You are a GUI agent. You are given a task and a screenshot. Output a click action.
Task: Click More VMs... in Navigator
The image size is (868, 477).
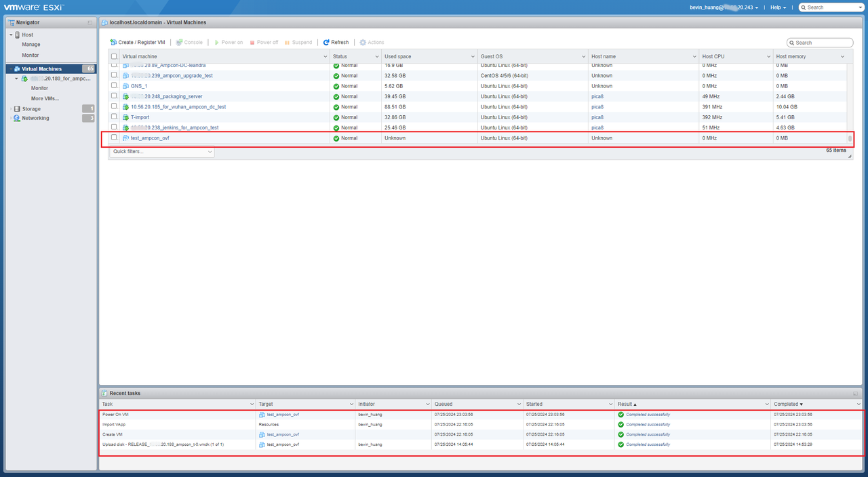[45, 99]
